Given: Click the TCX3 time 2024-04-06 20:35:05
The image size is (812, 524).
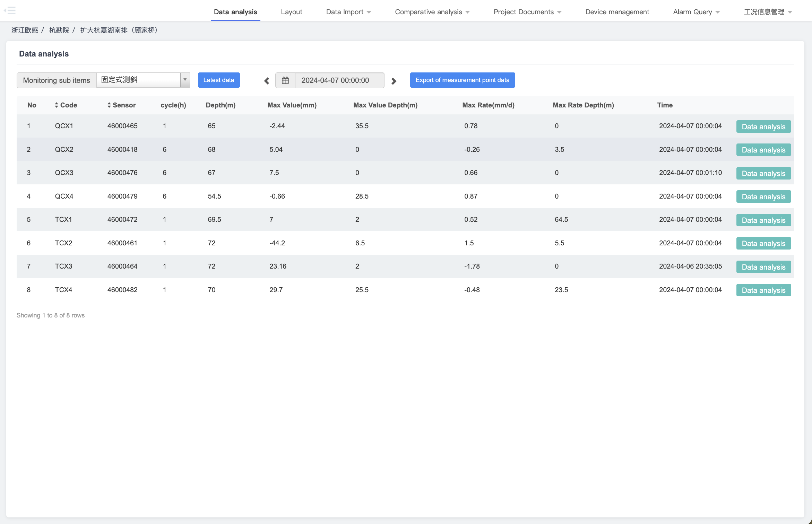Looking at the screenshot, I should pyautogui.click(x=690, y=266).
